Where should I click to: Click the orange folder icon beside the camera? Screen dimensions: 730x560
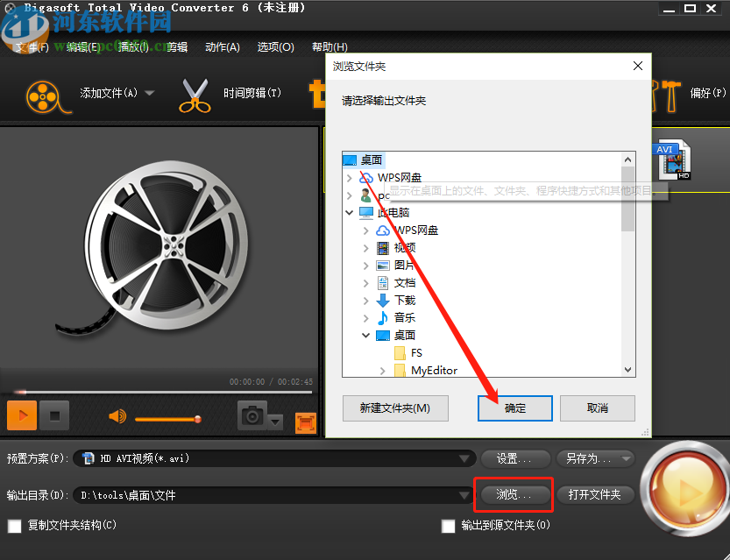(305, 422)
